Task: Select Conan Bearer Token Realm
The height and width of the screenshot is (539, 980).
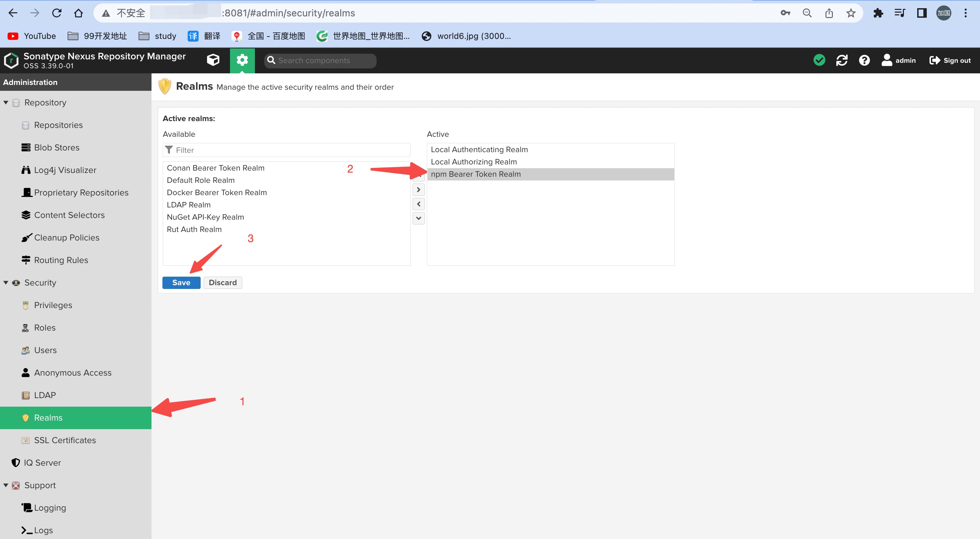Action: [x=287, y=168]
